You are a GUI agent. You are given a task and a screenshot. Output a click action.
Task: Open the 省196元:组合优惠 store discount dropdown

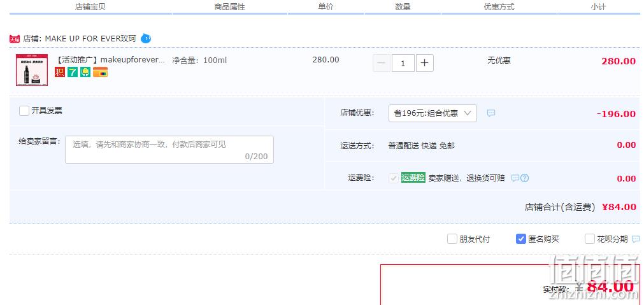point(433,113)
